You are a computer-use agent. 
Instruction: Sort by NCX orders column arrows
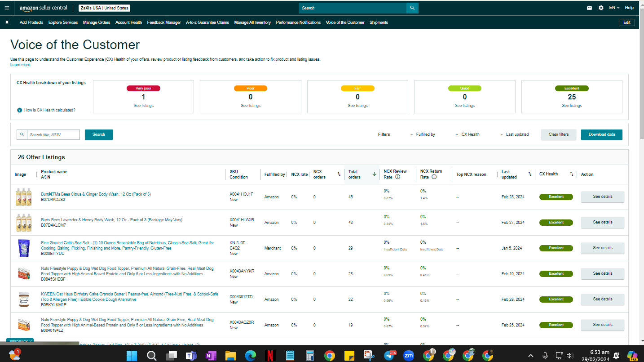[x=339, y=174]
